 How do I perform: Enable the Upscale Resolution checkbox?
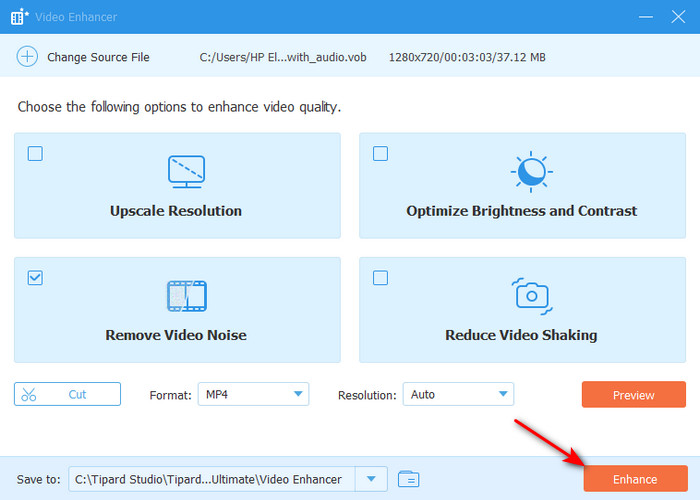pyautogui.click(x=35, y=154)
